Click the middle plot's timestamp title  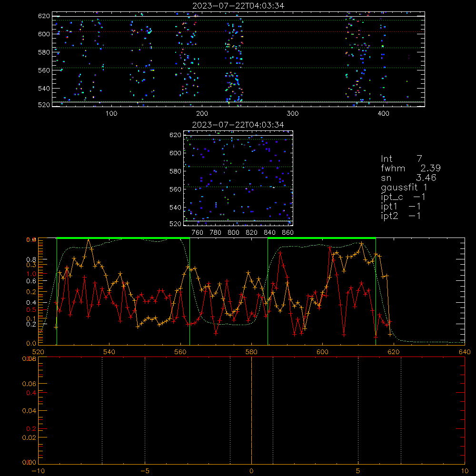point(238,125)
